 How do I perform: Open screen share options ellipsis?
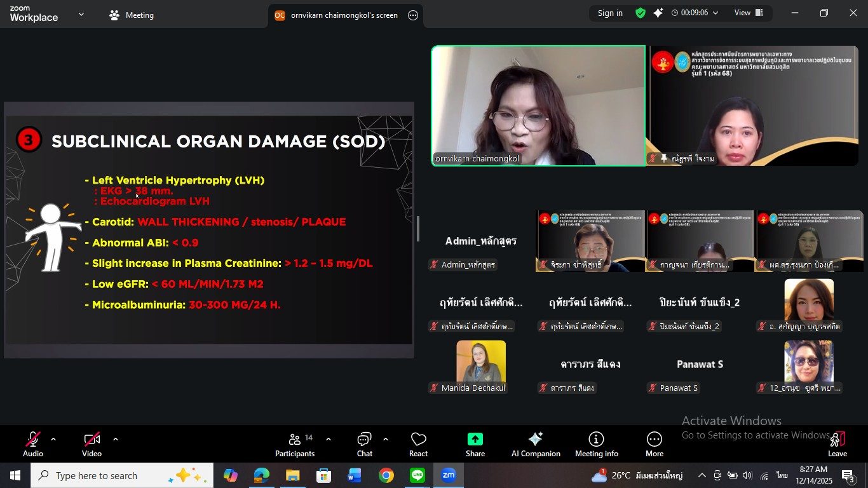(x=413, y=15)
